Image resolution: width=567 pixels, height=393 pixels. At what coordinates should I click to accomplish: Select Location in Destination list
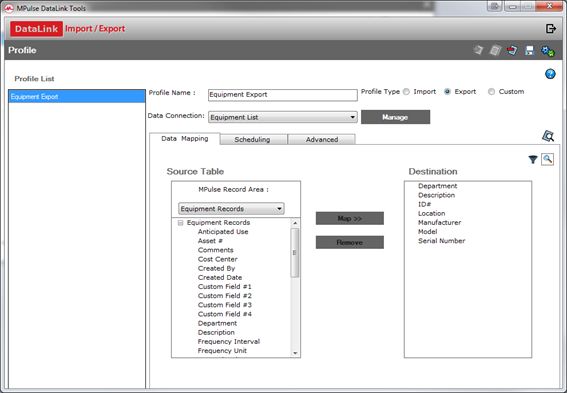click(x=431, y=213)
